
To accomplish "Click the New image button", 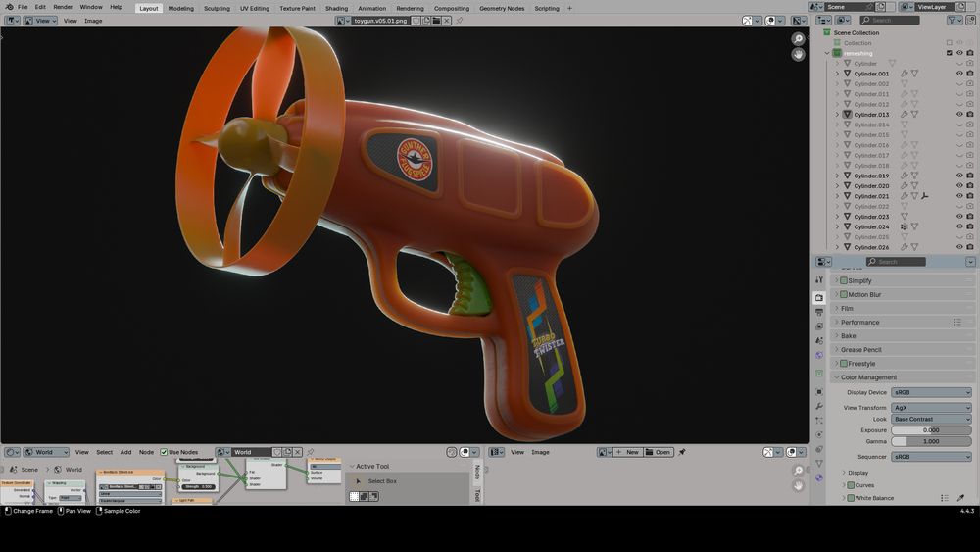I will click(x=627, y=452).
